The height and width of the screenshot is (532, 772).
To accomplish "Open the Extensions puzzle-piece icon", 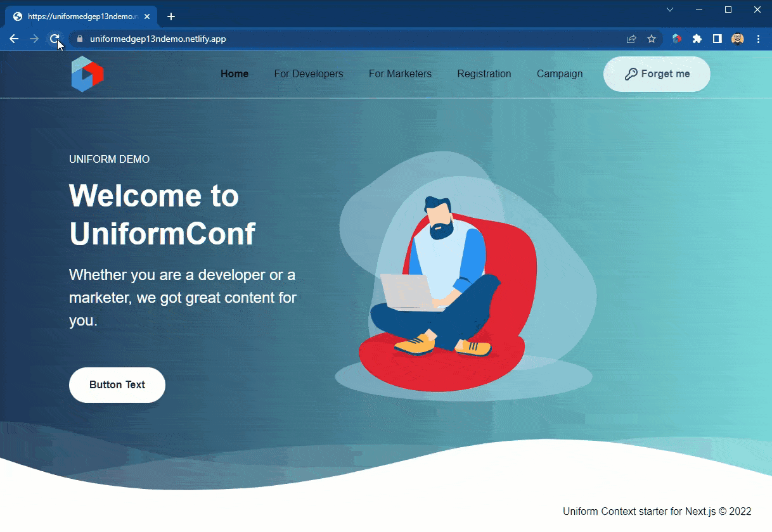I will (x=697, y=39).
